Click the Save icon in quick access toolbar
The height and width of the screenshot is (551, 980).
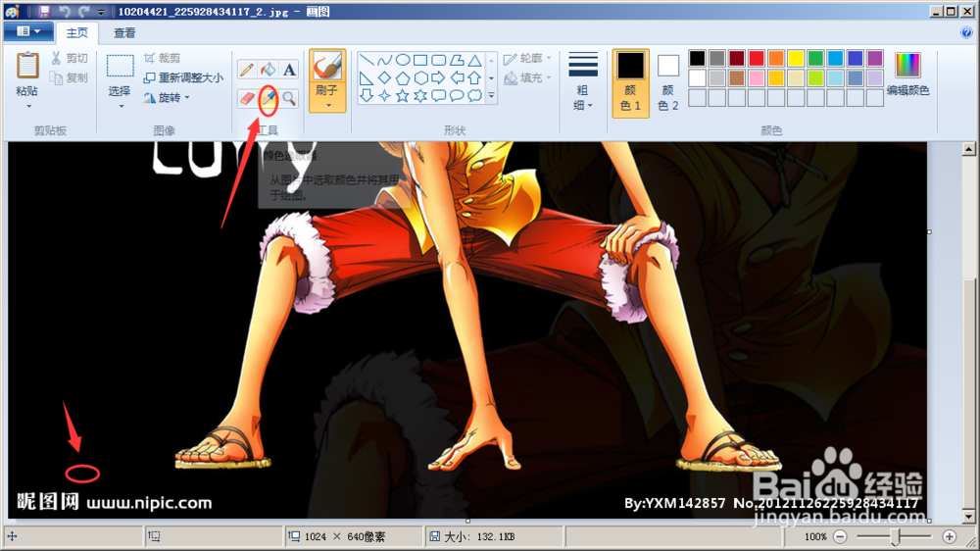click(x=44, y=11)
